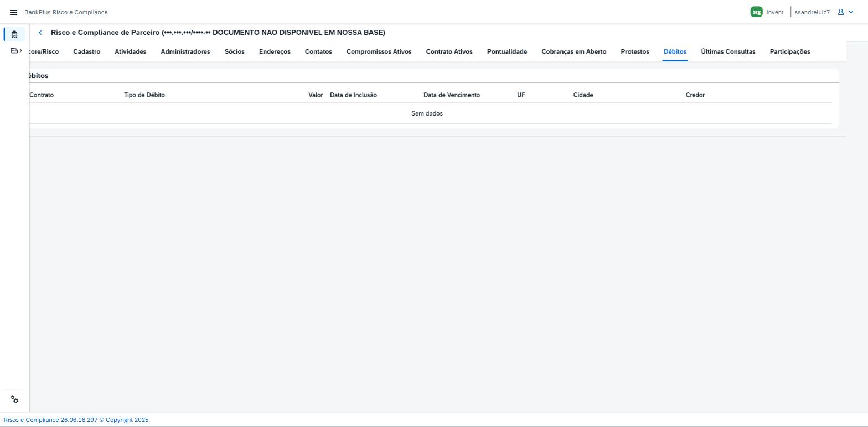Open the Sócios tab
Viewport: 868px width, 427px height.
pos(235,51)
